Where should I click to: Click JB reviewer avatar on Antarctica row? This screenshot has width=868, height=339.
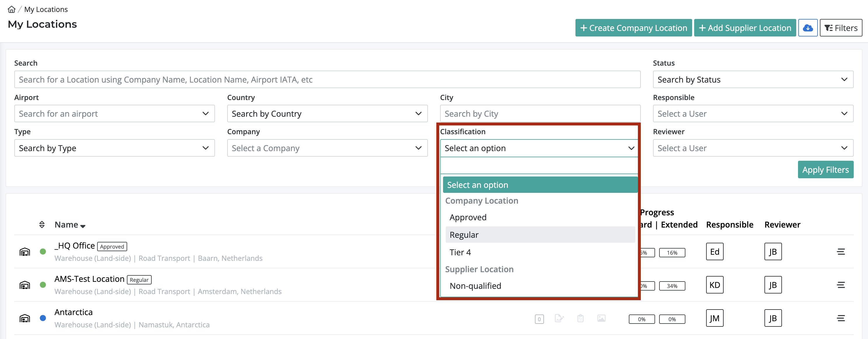[x=773, y=319]
